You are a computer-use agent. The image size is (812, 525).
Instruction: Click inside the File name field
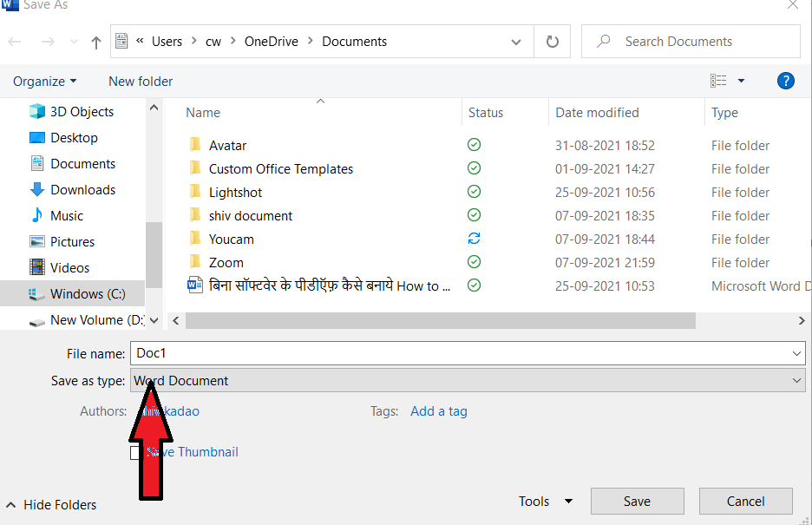(347, 353)
